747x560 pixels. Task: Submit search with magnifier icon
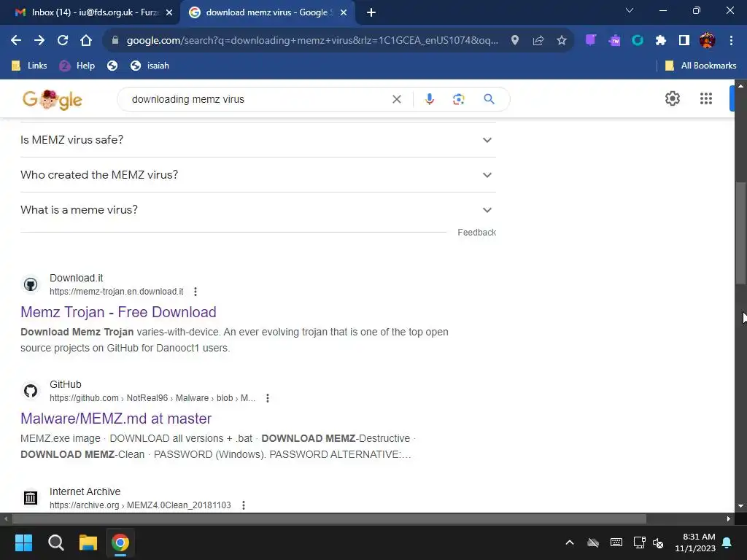[489, 99]
